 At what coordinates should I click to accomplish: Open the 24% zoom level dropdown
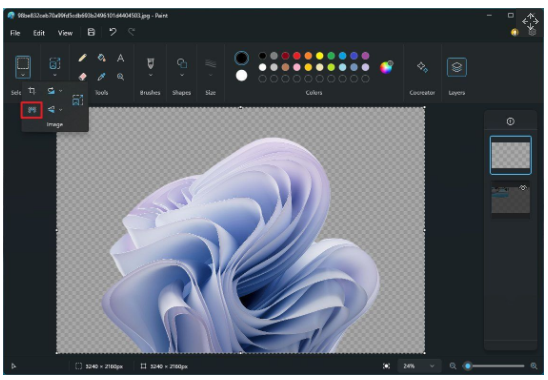[419, 366]
